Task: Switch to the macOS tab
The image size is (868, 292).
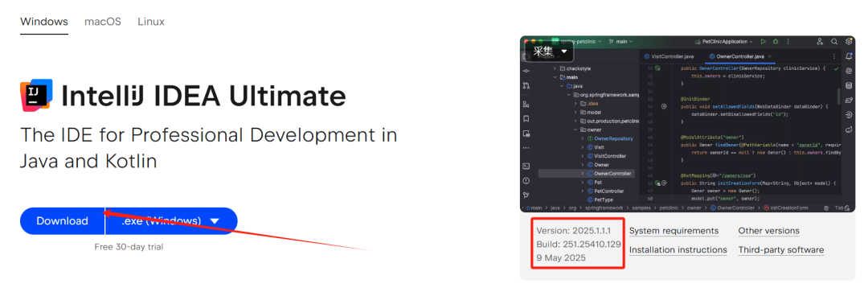Action: click(102, 22)
